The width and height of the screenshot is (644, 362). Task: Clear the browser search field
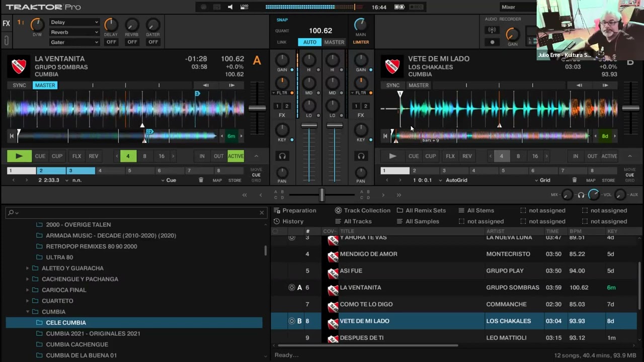[x=262, y=213]
